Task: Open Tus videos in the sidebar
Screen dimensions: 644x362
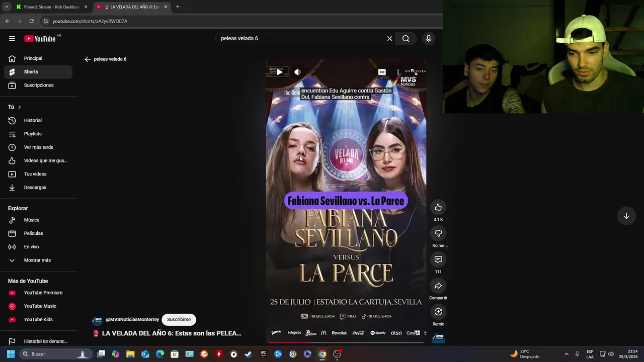Action: [38, 174]
